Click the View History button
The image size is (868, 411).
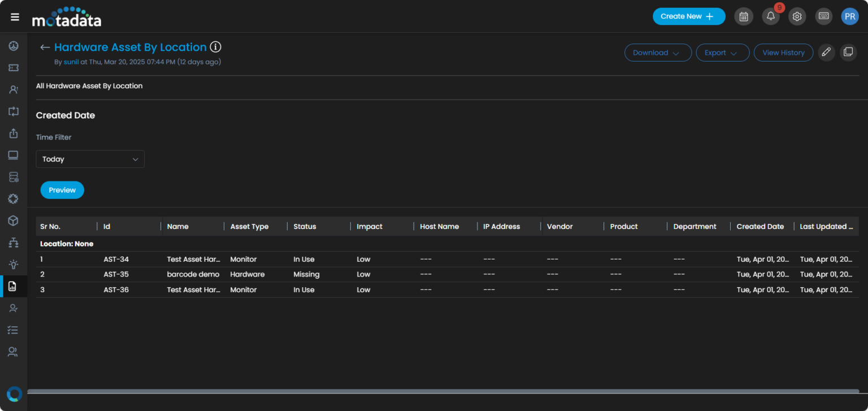[x=783, y=53]
